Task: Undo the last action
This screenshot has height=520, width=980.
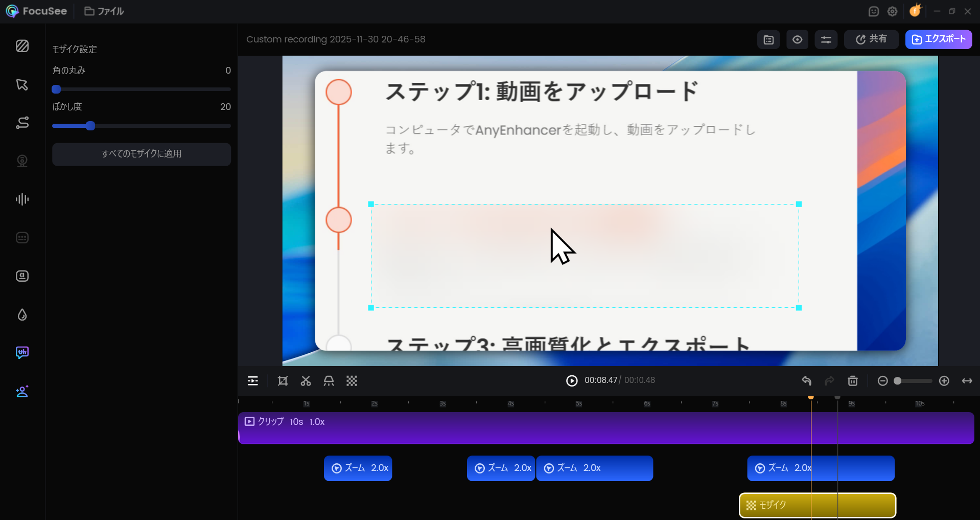Action: click(x=806, y=381)
